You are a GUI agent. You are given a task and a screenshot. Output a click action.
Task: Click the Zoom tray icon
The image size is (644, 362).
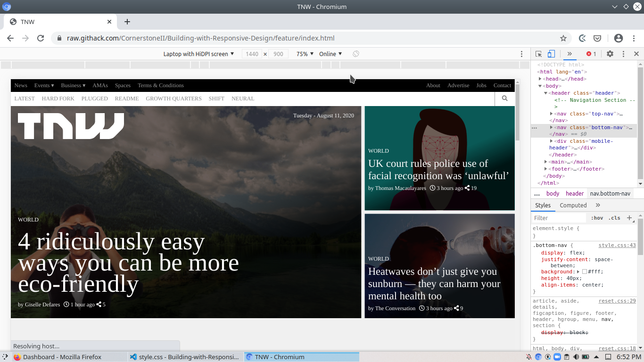click(x=557, y=357)
